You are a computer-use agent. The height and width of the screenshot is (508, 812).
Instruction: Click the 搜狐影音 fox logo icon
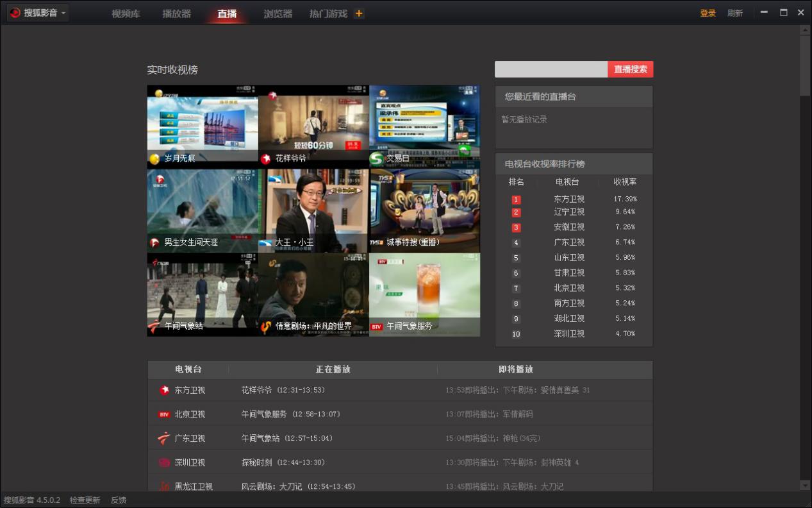(x=15, y=13)
